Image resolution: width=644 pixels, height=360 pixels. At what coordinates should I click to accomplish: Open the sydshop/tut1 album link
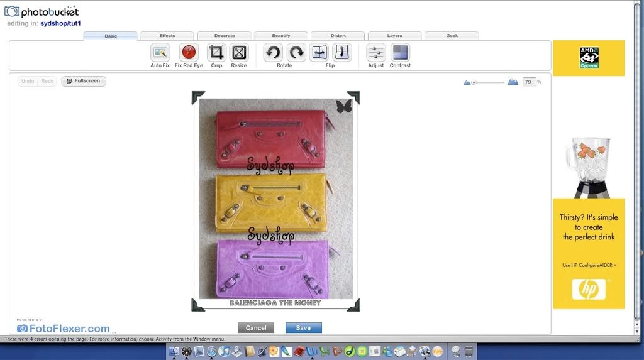tap(60, 23)
